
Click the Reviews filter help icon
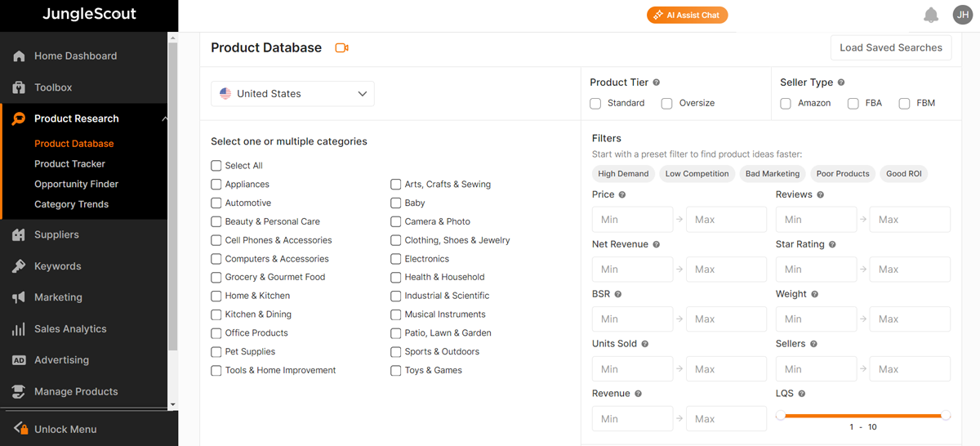(x=821, y=195)
